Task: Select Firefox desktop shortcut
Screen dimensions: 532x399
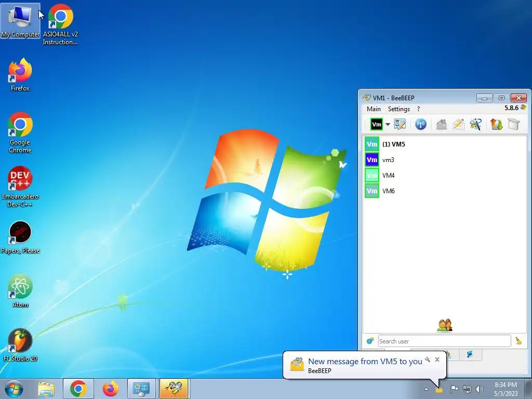Action: point(20,75)
